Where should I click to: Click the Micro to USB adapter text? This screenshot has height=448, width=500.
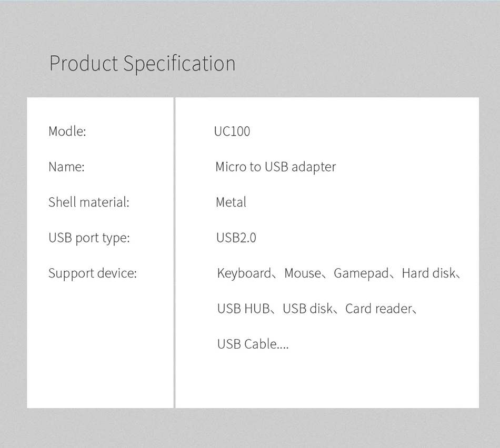point(276,167)
